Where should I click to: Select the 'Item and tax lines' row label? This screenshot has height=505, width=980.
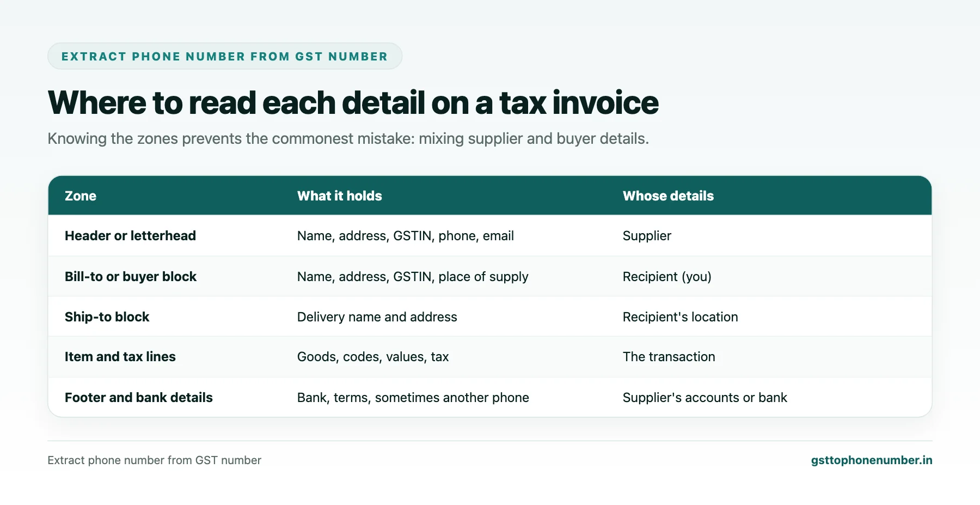point(120,357)
